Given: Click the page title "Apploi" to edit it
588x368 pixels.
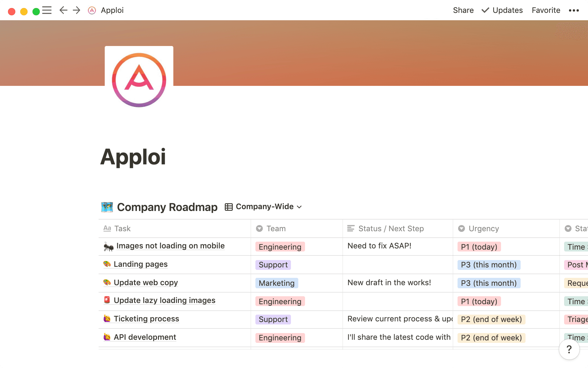Looking at the screenshot, I should pyautogui.click(x=133, y=157).
